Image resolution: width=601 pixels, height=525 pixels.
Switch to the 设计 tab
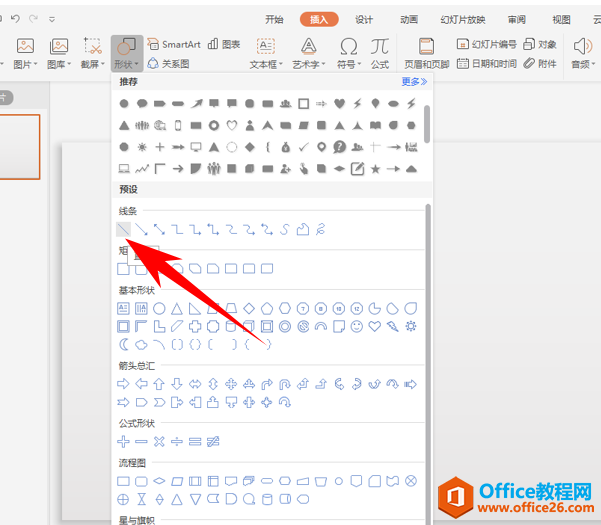point(364,19)
